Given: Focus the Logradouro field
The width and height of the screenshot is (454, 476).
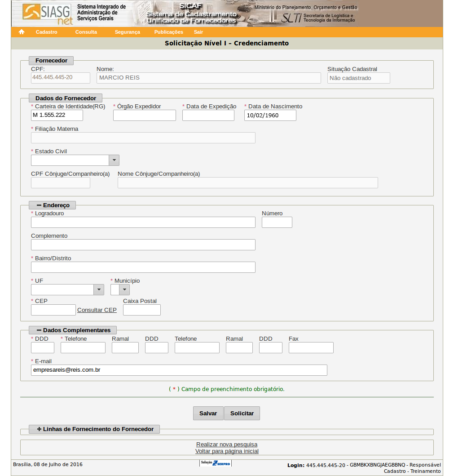Looking at the screenshot, I should [143, 222].
